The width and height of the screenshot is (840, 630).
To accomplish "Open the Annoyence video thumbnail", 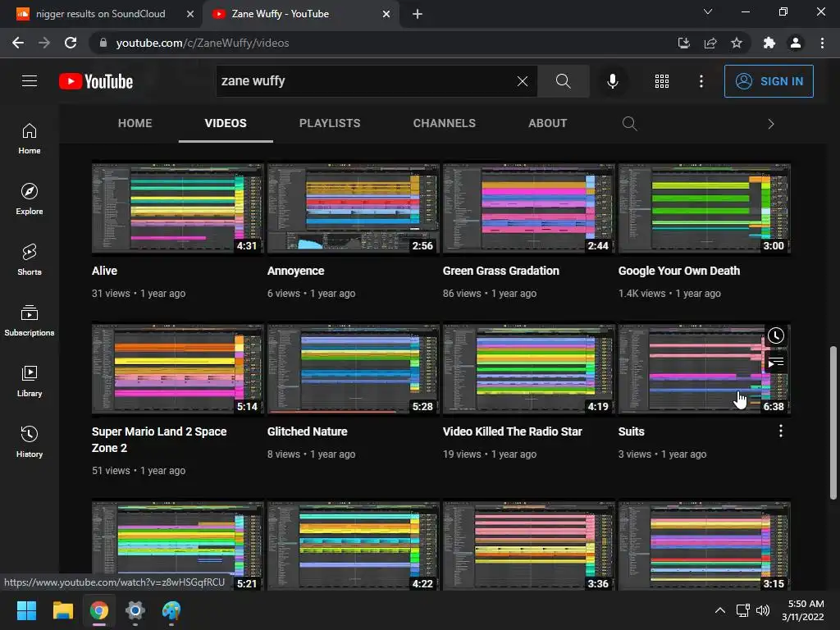I will pyautogui.click(x=353, y=208).
